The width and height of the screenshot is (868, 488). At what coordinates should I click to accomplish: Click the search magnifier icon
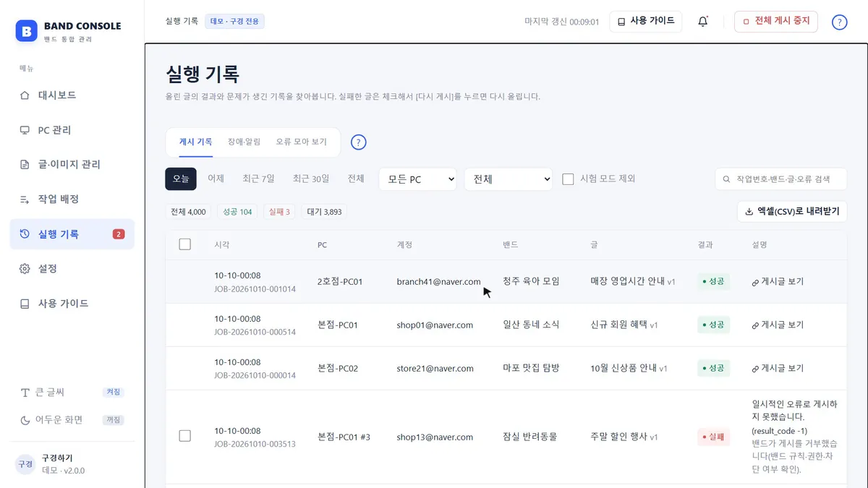[x=727, y=179]
